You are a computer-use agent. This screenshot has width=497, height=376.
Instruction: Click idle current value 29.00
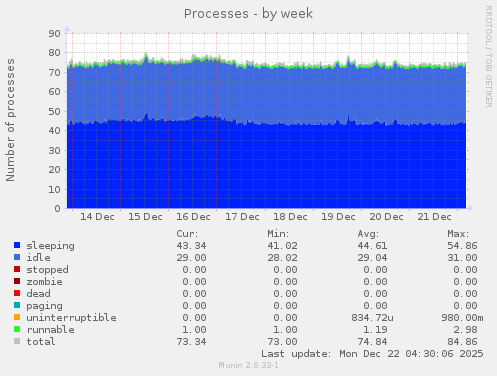point(192,258)
